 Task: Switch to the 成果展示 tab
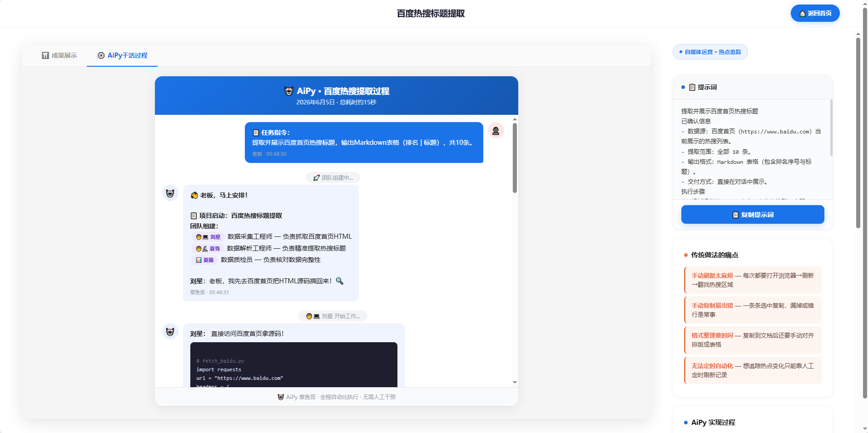pos(59,55)
